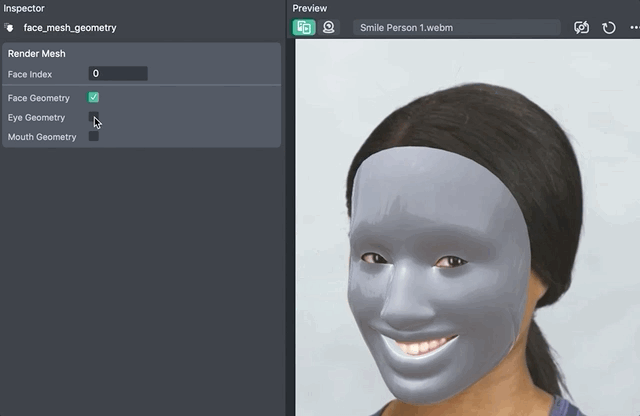Open the Smile Person 1.webm media dropdown
The width and height of the screenshot is (640, 416).
tap(457, 28)
